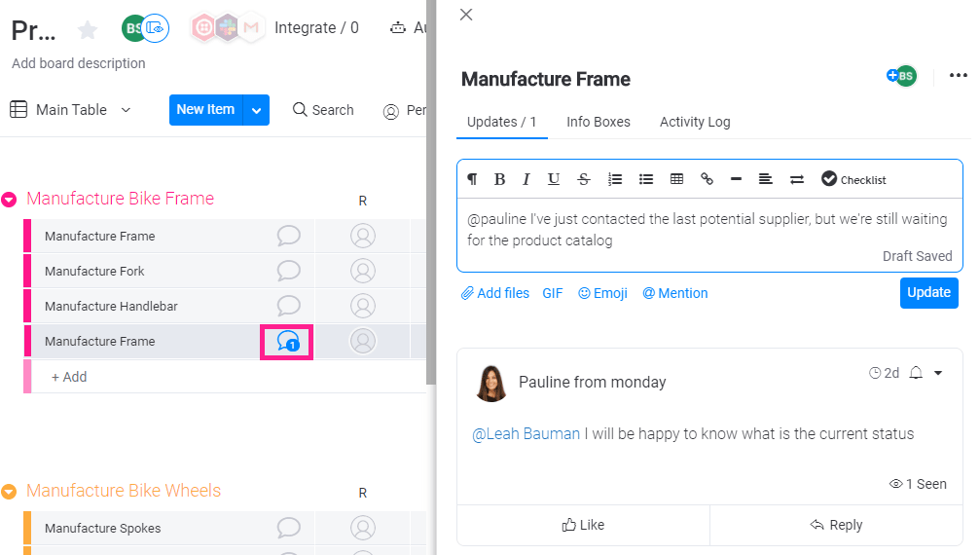Open text alignment options
The height and width of the screenshot is (555, 980).
(x=766, y=179)
